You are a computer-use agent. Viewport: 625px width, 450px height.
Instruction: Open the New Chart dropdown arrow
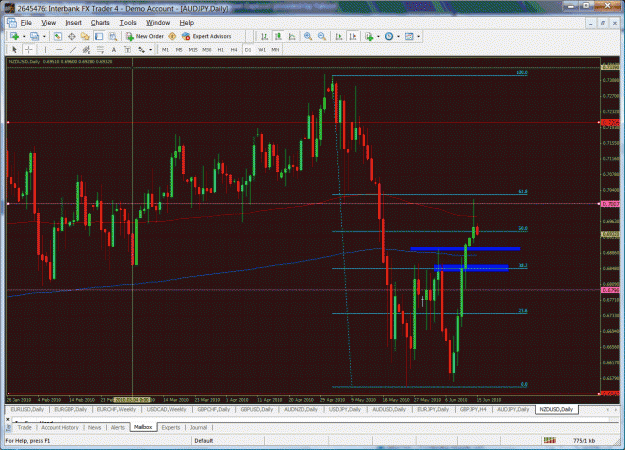coord(24,37)
